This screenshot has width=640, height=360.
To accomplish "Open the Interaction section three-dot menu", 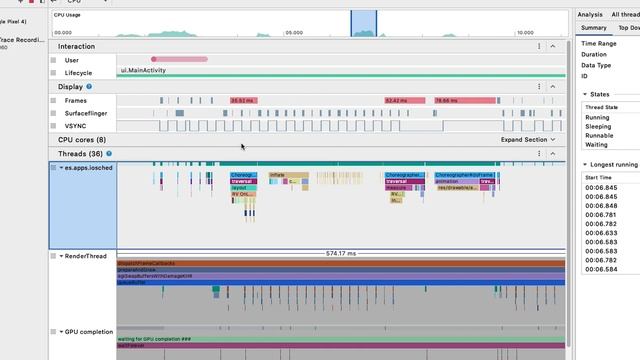I will (539, 47).
